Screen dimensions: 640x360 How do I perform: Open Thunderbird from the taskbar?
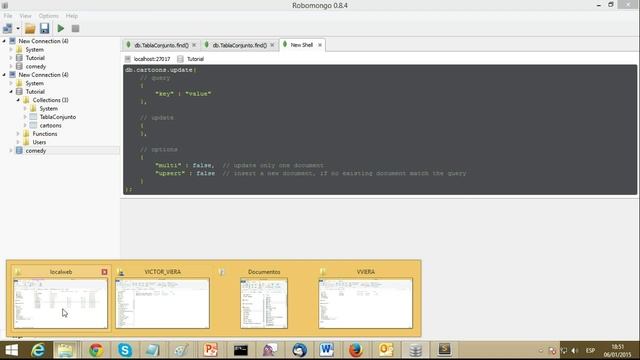pyautogui.click(x=299, y=350)
